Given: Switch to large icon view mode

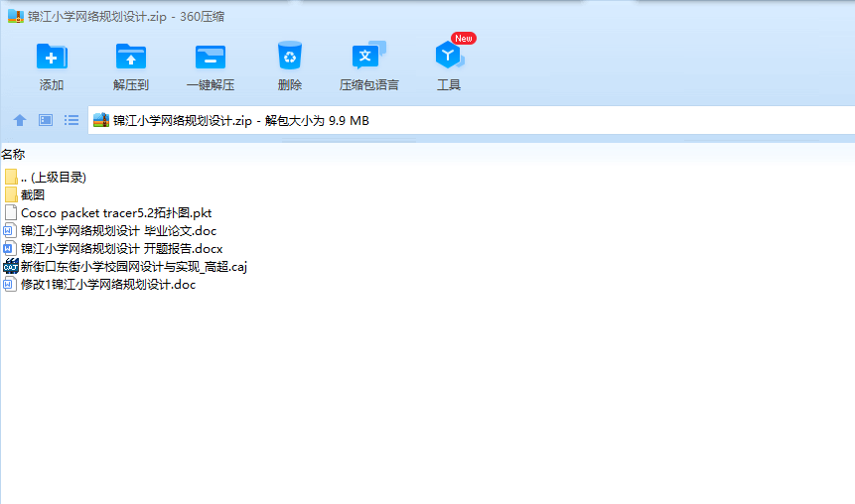Looking at the screenshot, I should tap(46, 120).
